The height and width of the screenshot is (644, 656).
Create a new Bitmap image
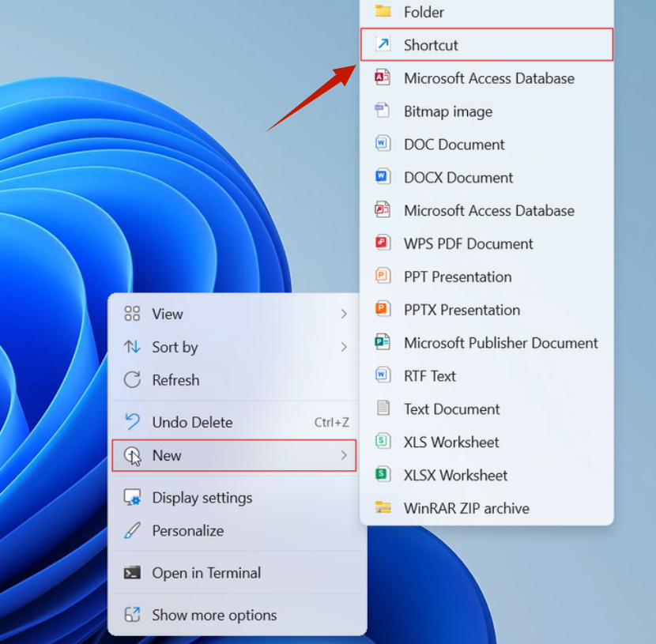487,111
